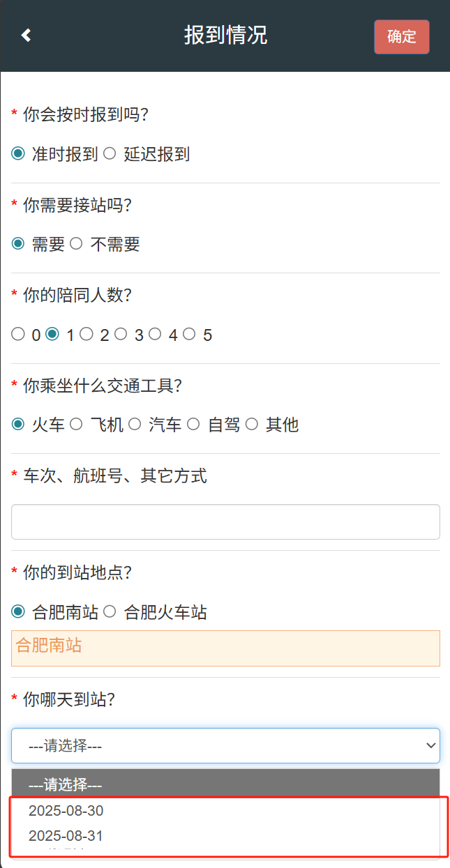Choose 飞机 as transport
450x868 pixels.
tap(76, 424)
